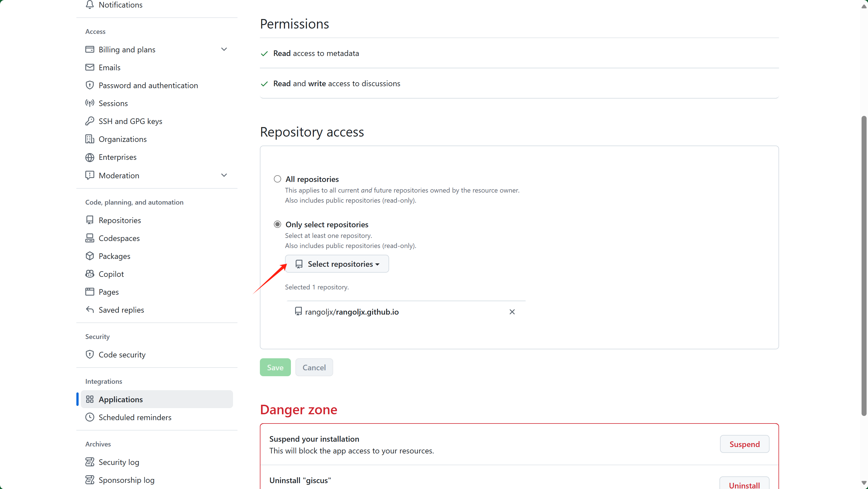Click the green Save button

(275, 367)
